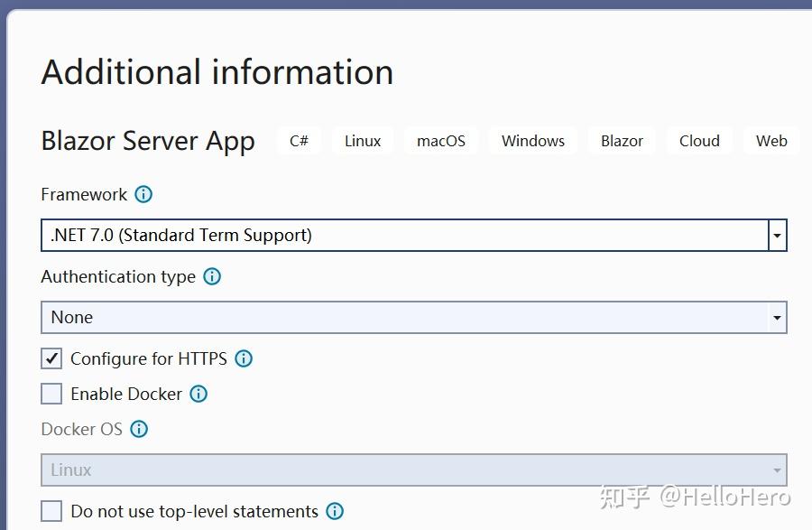Viewport: 812px width, 530px height.
Task: Enable the Docker checkbox
Action: click(52, 394)
